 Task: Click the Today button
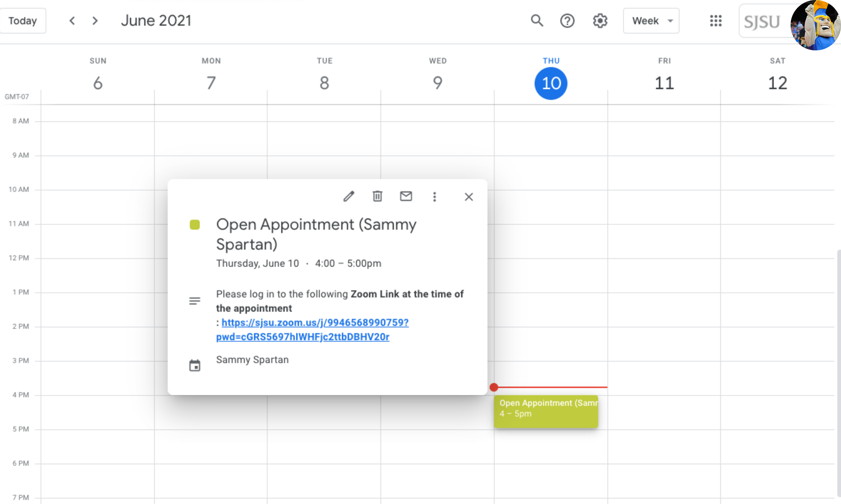click(x=23, y=21)
